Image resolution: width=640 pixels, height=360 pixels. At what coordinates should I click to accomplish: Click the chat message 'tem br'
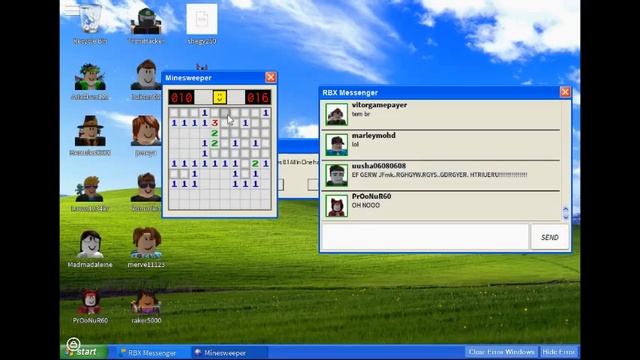[x=361, y=114]
